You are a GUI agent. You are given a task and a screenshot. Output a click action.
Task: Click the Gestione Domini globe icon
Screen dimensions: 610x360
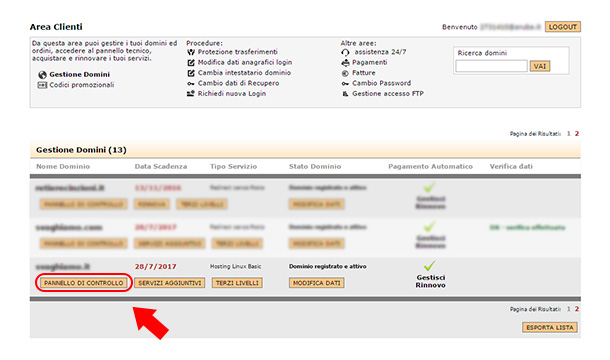click(42, 75)
